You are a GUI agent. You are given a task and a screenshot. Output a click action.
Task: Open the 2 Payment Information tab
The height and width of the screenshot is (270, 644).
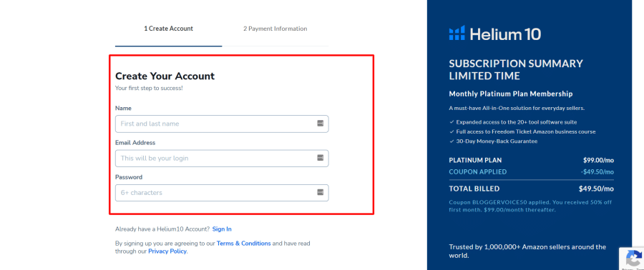275,29
